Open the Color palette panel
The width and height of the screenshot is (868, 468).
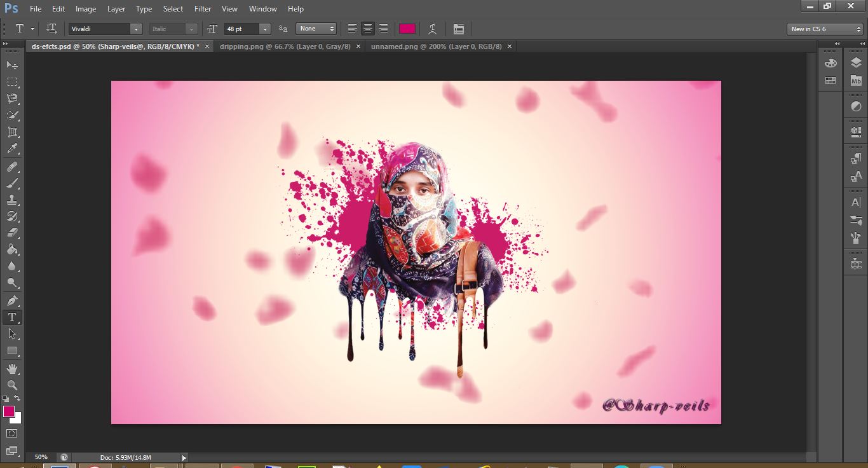pyautogui.click(x=831, y=63)
